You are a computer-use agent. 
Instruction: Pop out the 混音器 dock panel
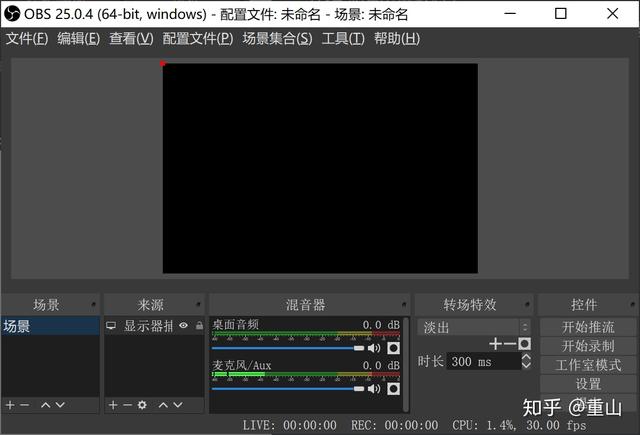click(404, 304)
